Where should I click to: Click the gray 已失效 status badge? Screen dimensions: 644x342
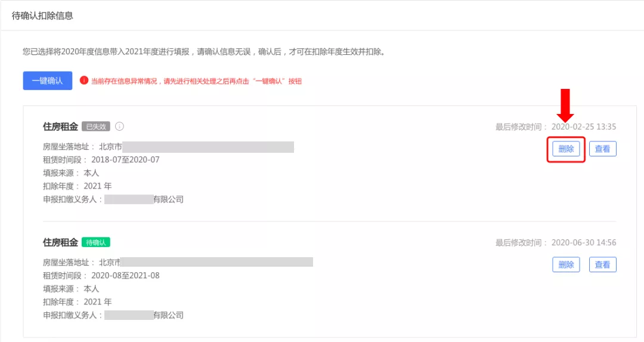(95, 127)
